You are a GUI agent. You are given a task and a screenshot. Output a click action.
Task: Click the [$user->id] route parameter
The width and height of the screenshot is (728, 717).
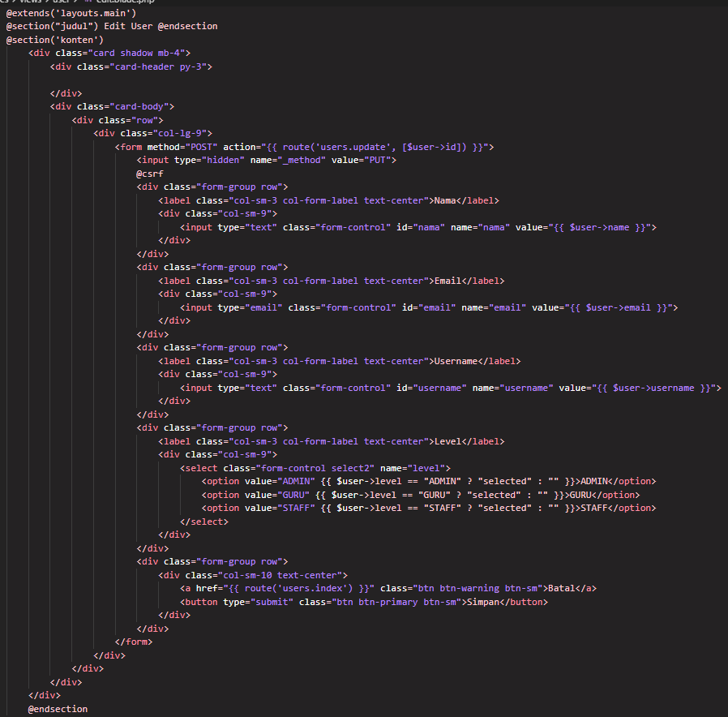point(434,147)
